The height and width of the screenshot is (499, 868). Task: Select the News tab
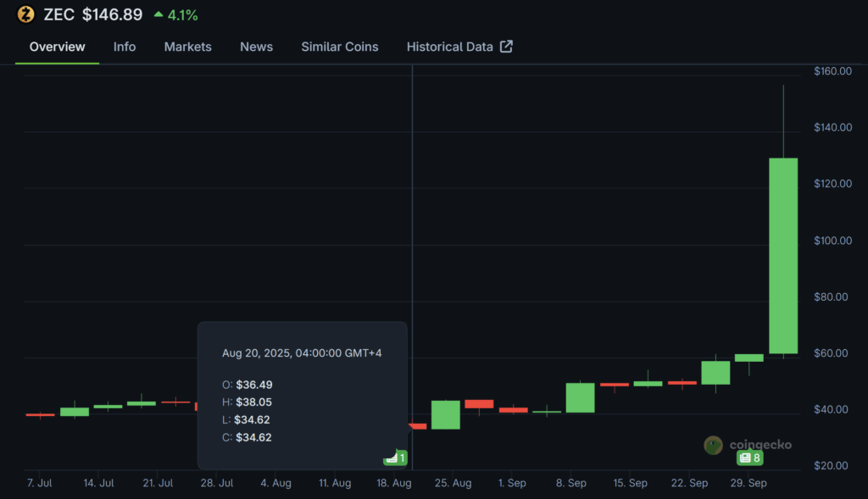pyautogui.click(x=256, y=47)
